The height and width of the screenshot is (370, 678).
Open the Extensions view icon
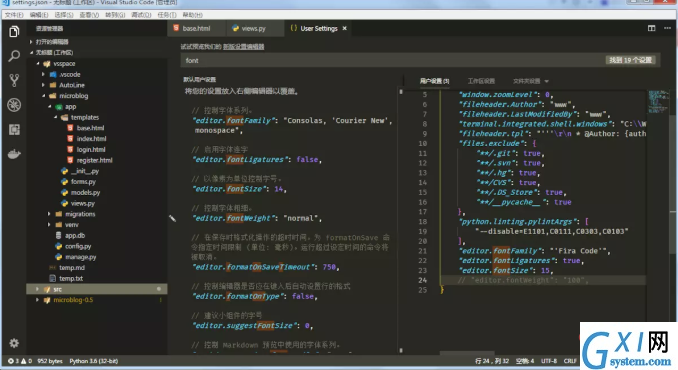pyautogui.click(x=14, y=130)
